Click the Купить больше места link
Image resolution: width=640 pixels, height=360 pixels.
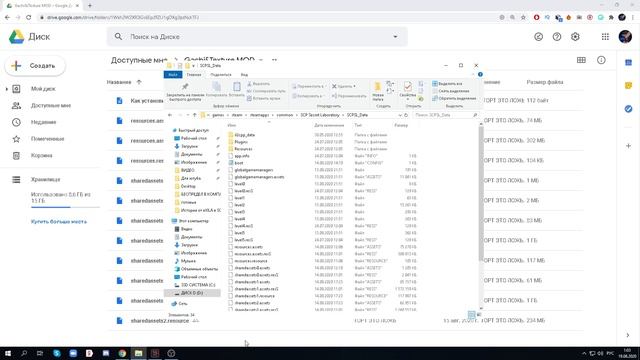(59, 222)
